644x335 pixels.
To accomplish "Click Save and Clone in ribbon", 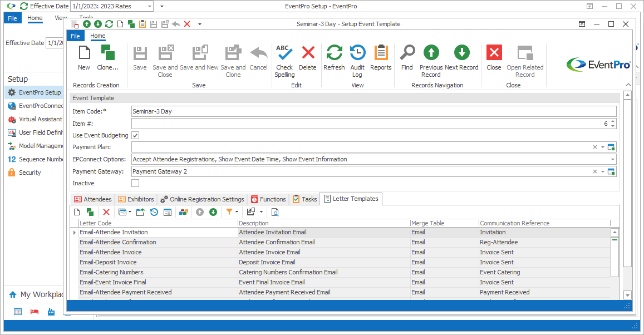I will coord(233,62).
